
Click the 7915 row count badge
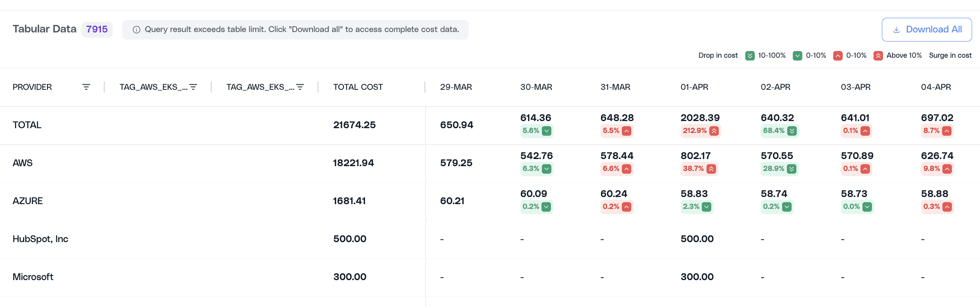[97, 29]
